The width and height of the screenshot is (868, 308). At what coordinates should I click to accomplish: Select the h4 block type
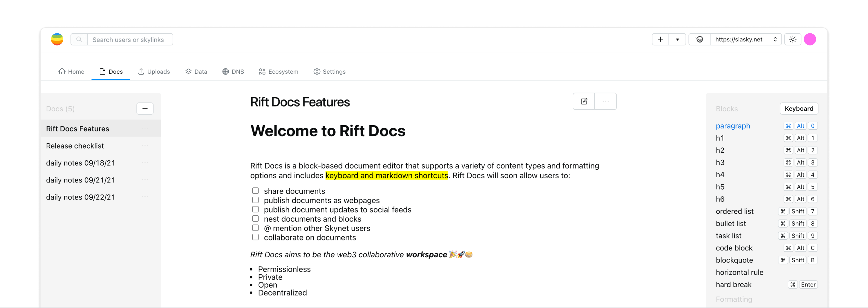tap(766, 175)
